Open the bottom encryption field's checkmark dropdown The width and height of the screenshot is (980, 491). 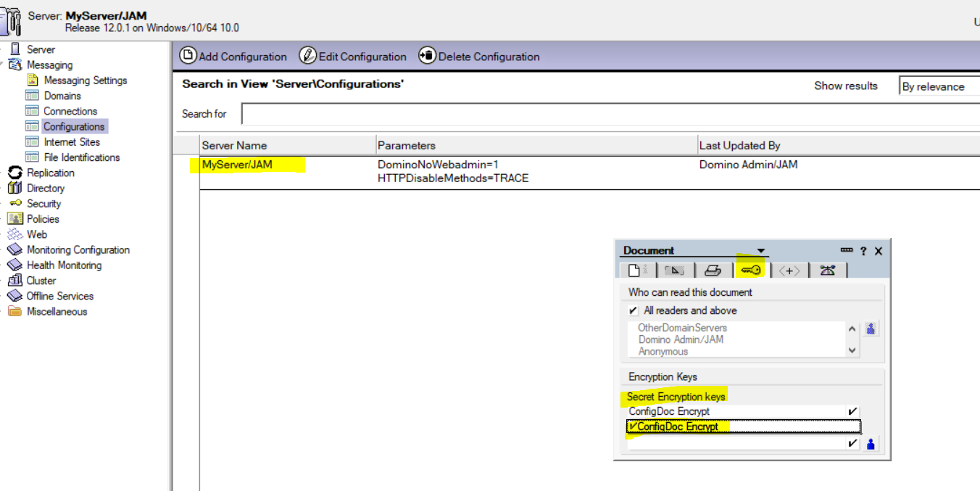click(852, 443)
